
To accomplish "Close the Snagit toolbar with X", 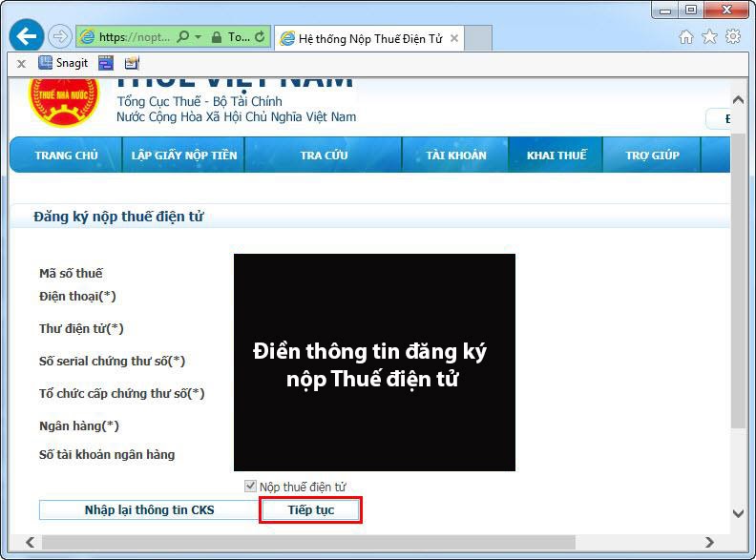I will (x=21, y=64).
